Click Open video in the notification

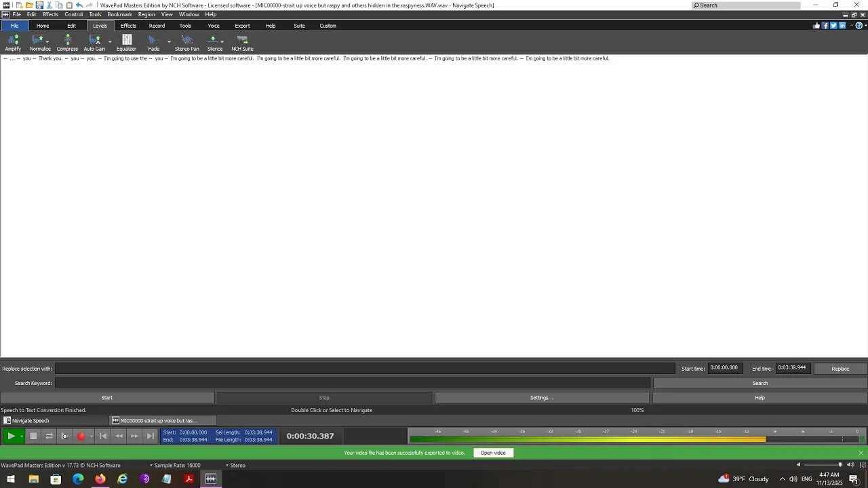coord(493,453)
